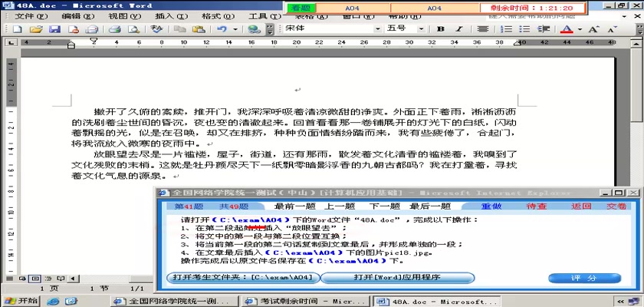Image resolution: width=644 pixels, height=307 pixels.
Task: Apply bulleted list formatting
Action: click(524, 29)
